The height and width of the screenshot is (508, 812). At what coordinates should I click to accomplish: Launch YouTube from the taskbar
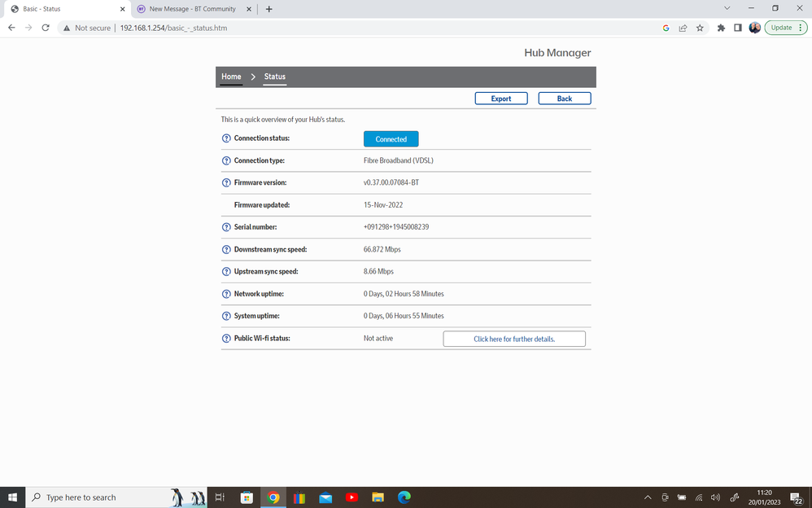tap(351, 497)
